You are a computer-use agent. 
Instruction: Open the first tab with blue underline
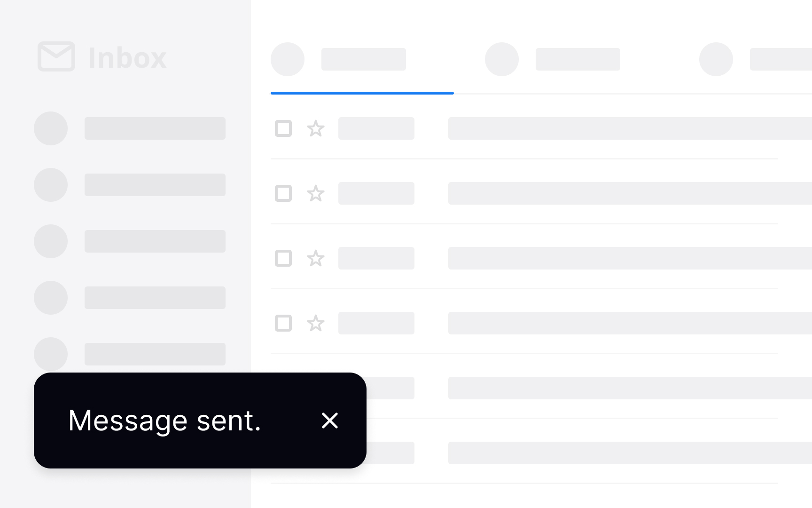tap(362, 60)
